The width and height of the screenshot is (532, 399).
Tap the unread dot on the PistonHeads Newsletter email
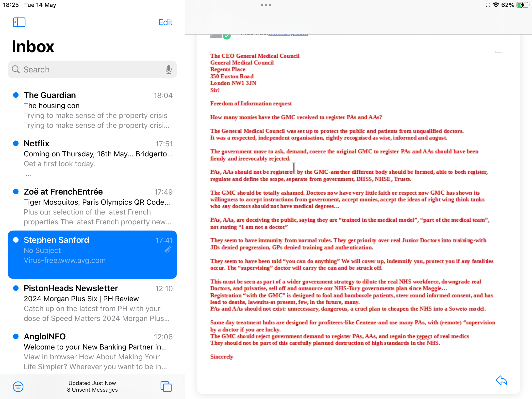[x=16, y=288]
